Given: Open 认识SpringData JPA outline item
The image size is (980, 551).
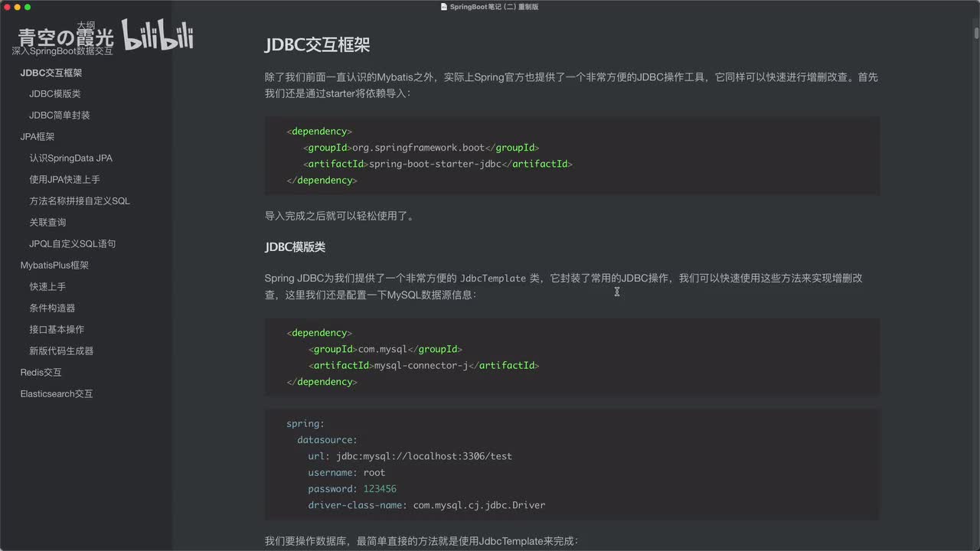Looking at the screenshot, I should click(x=71, y=158).
